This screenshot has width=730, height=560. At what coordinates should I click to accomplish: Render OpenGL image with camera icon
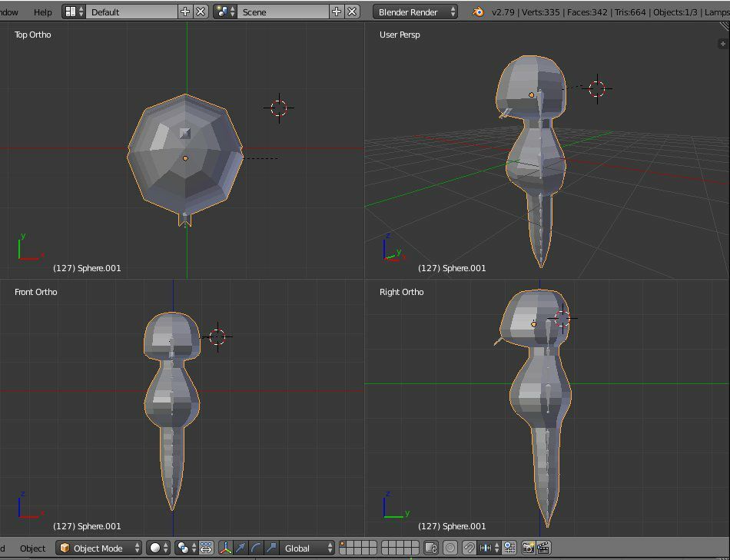click(528, 548)
